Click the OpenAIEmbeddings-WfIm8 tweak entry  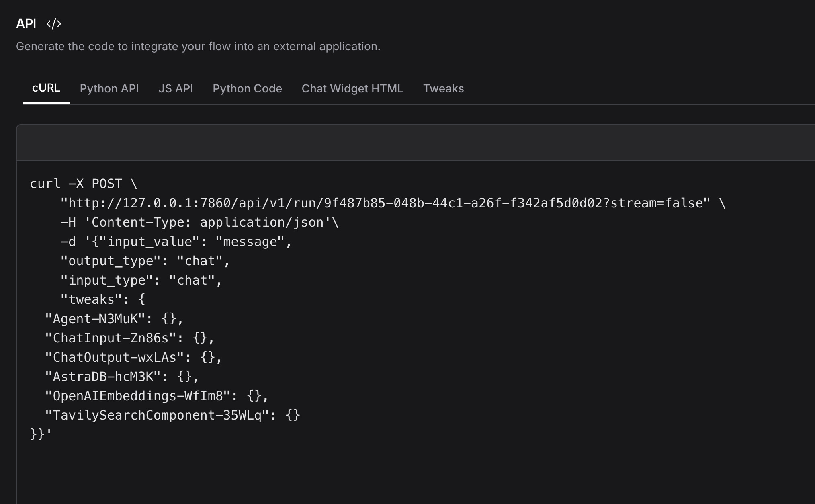click(x=156, y=395)
